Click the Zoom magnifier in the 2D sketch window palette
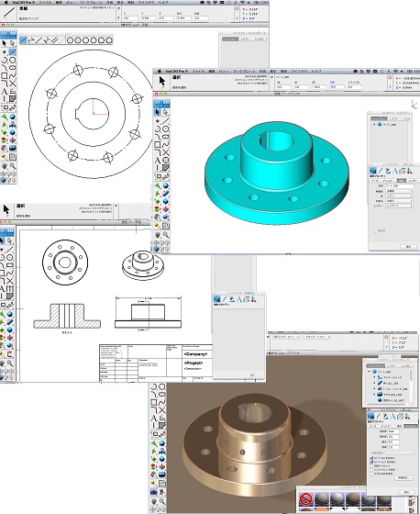420x514 pixels. 13,166
